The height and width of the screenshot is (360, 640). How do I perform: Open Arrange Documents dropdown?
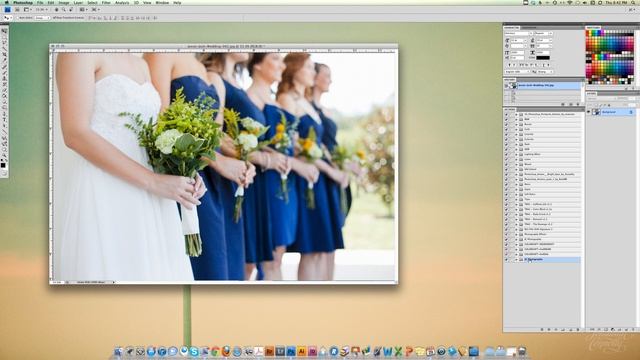(83, 9)
